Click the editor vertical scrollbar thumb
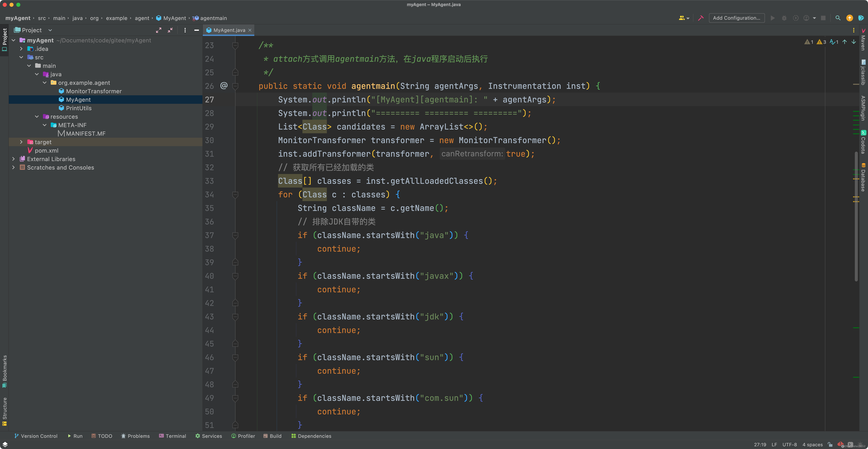868x449 pixels. (856, 216)
